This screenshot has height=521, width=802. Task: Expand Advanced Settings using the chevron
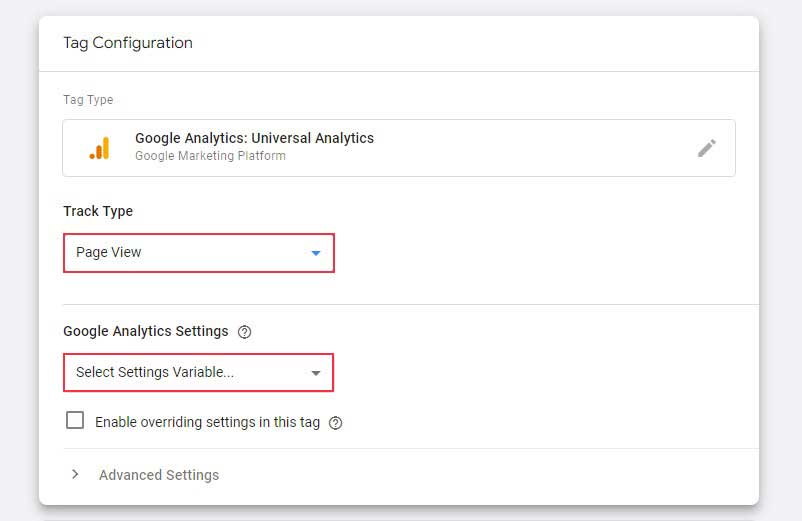[75, 475]
